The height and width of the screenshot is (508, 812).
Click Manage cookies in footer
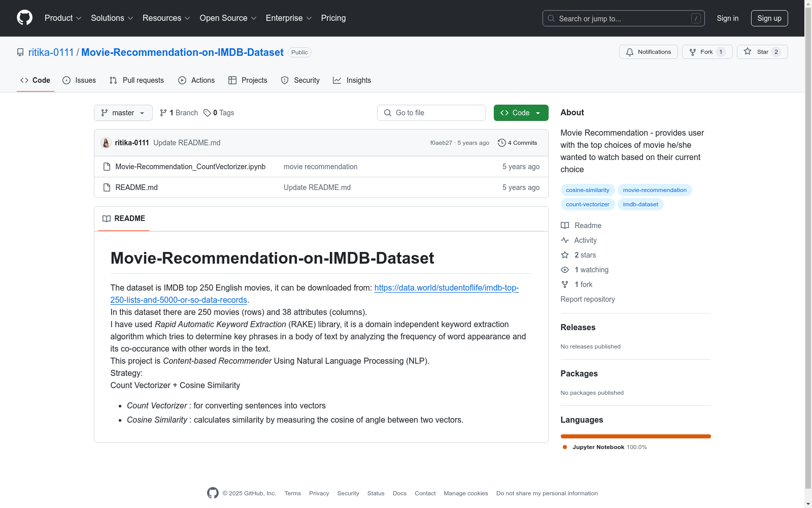[x=466, y=493]
